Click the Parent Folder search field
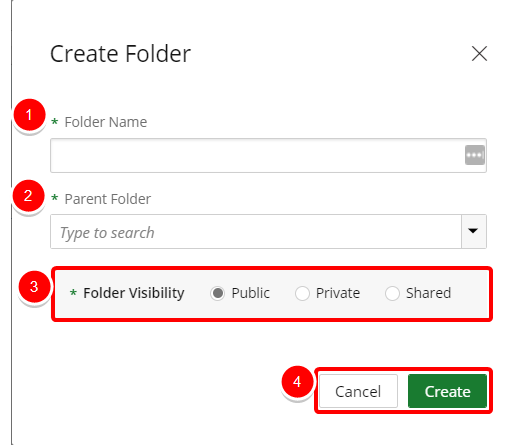 (x=256, y=232)
